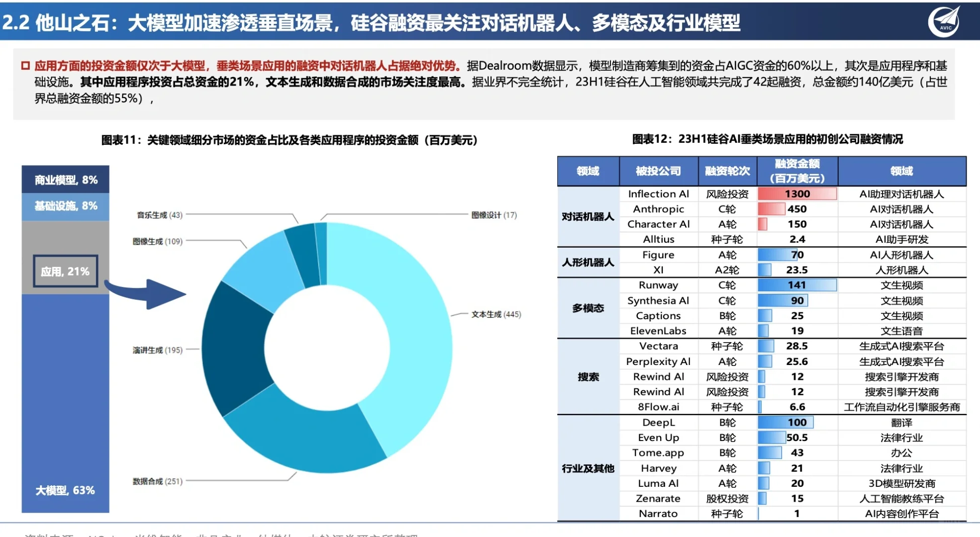Select the 大模型, 63% bar segment
The width and height of the screenshot is (980, 537).
[x=65, y=403]
